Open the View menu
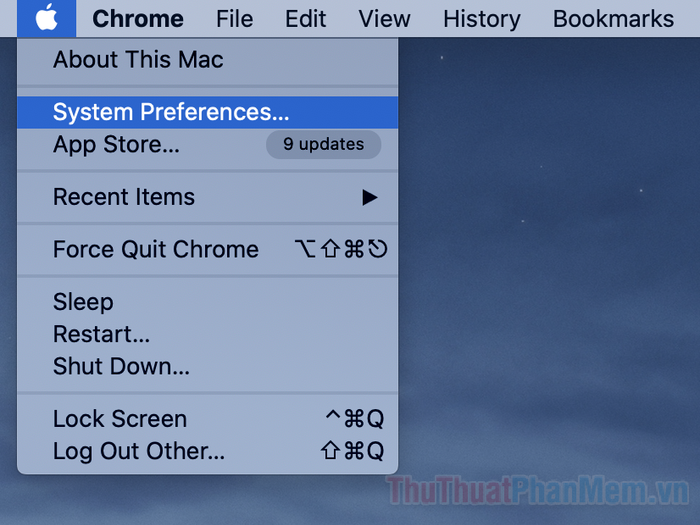The image size is (700, 525). 384,19
